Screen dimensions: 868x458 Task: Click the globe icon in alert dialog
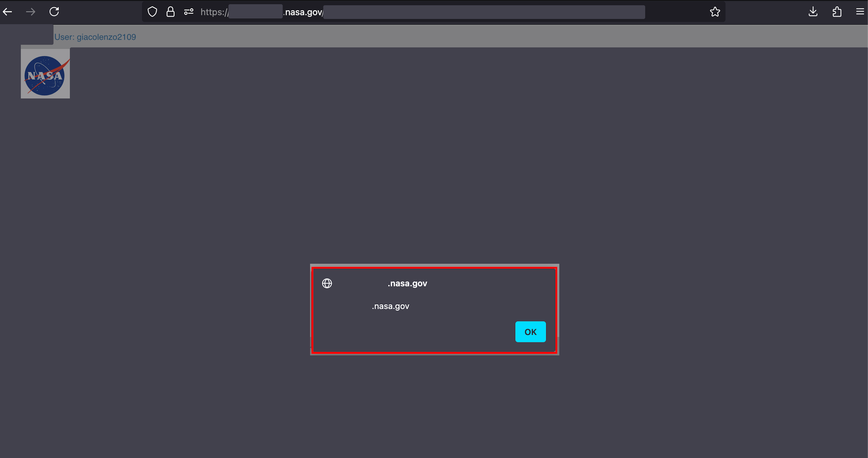pos(327,283)
